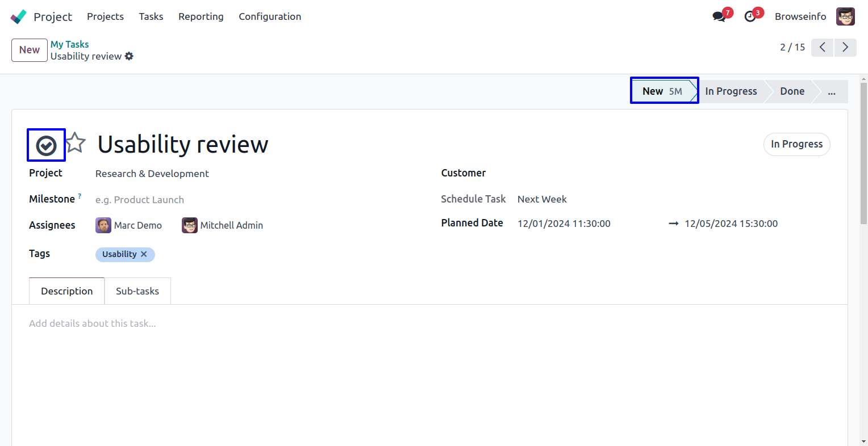Open the activities clock icon

pyautogui.click(x=750, y=16)
